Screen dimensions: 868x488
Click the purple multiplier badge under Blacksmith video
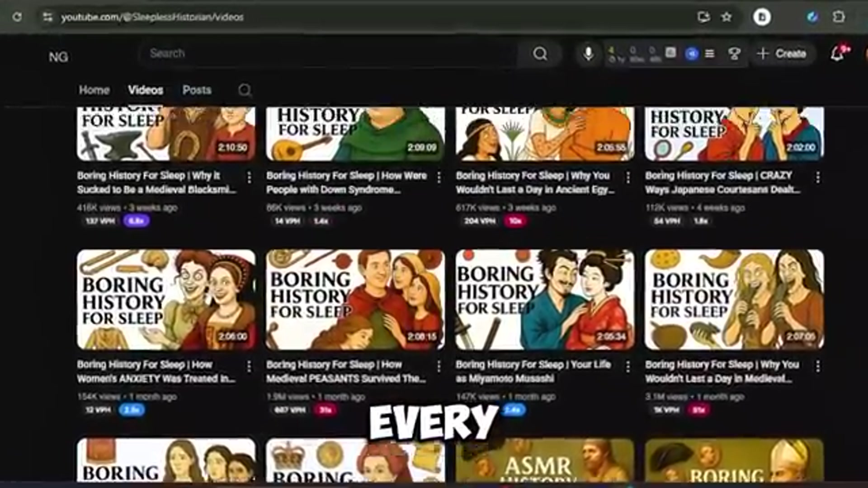click(136, 221)
